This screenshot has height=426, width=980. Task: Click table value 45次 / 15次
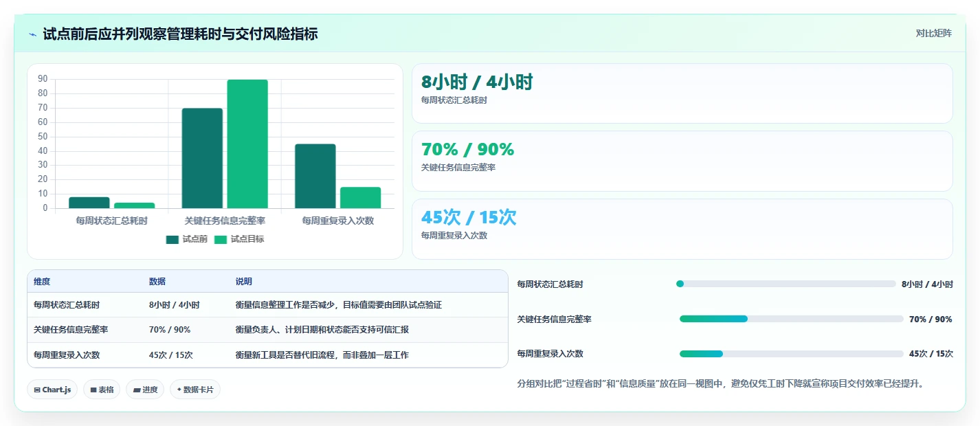point(171,355)
